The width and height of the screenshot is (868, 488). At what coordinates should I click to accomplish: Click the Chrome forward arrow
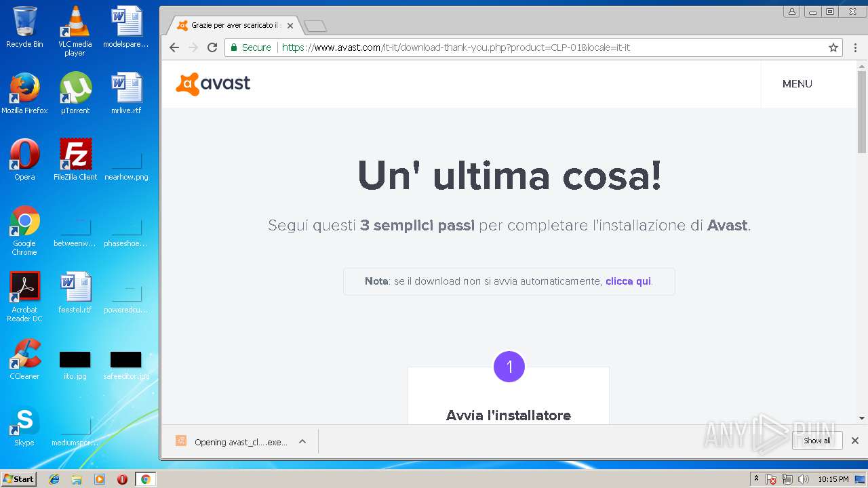tap(193, 47)
